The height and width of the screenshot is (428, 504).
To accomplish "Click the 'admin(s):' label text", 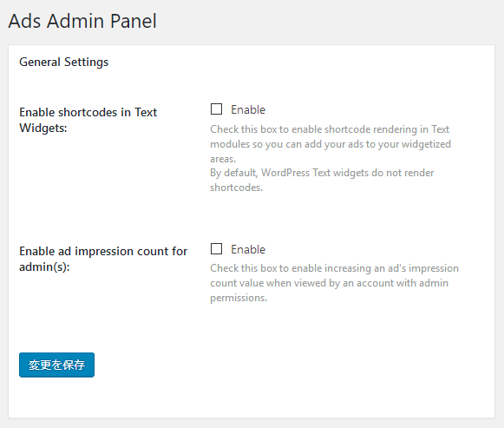I will 44,267.
